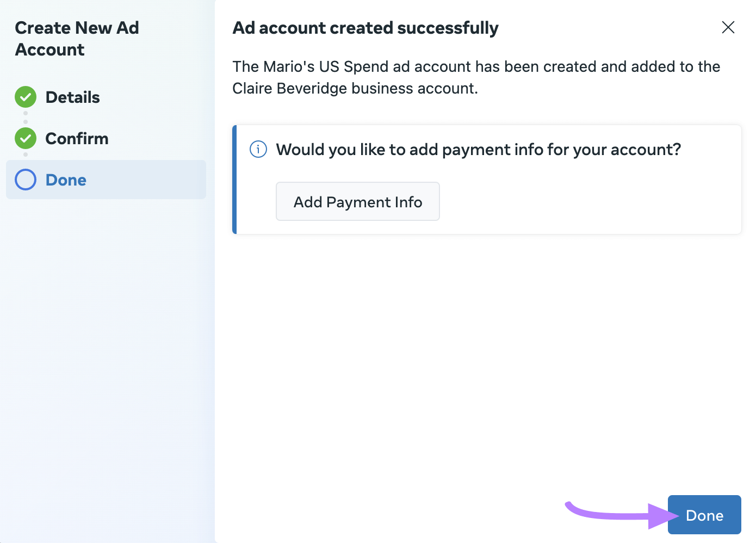
Task: Click the blue accent bar on the notice
Action: pos(234,180)
